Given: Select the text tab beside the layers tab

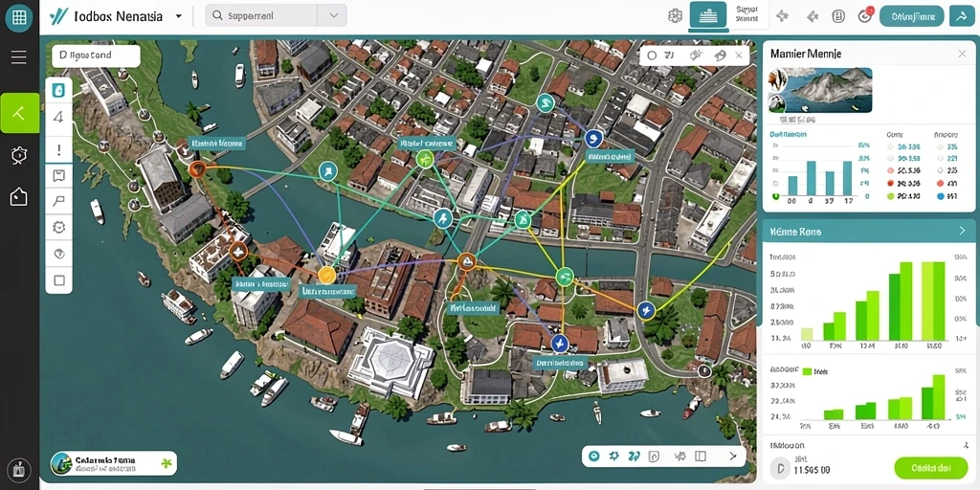Looking at the screenshot, I should [746, 14].
